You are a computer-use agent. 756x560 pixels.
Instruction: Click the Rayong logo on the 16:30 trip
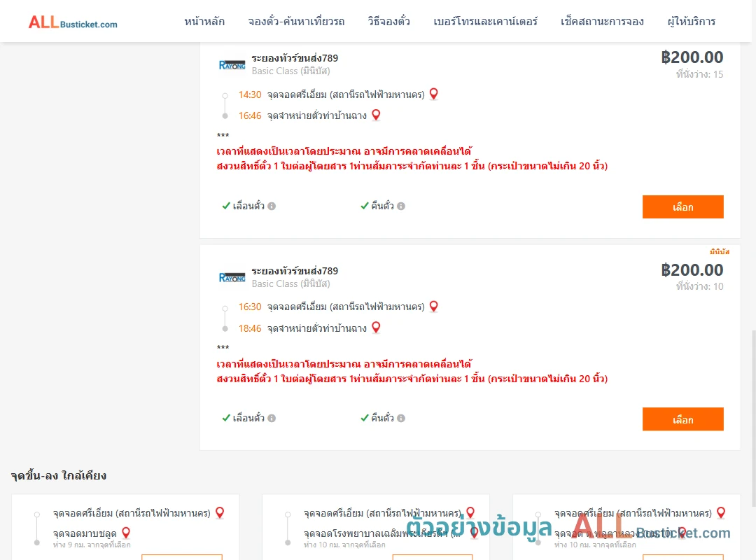[232, 278]
